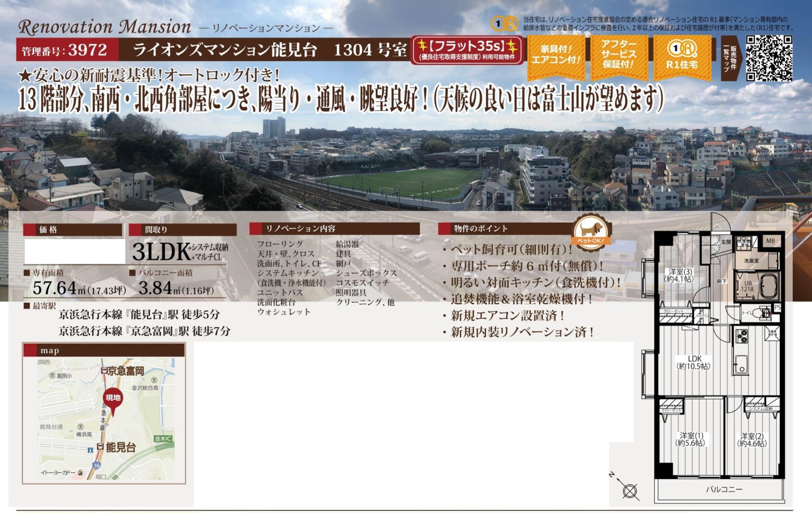812x513 pixels.
Task: Click the リノベーション内容 section header
Action: tap(334, 229)
